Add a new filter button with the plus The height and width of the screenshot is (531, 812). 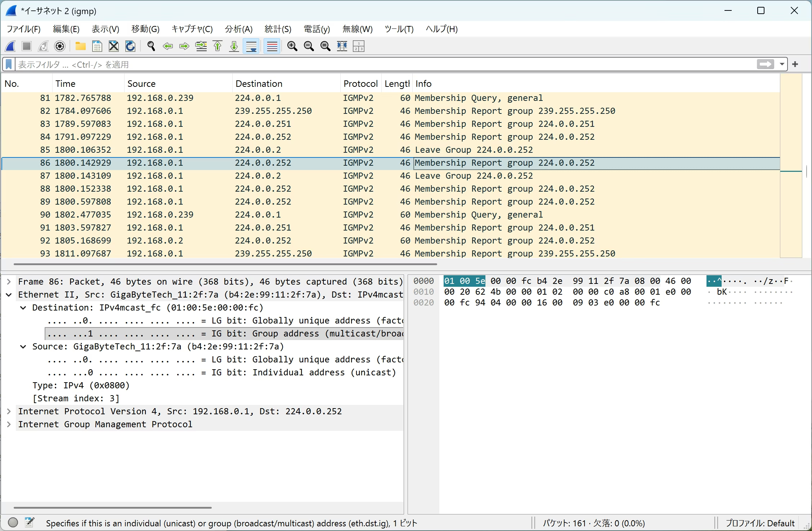pos(795,64)
